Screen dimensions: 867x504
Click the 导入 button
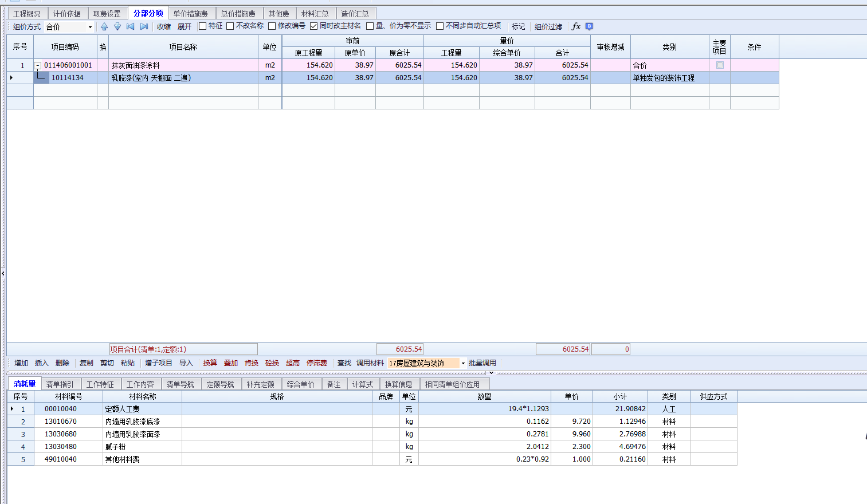186,363
